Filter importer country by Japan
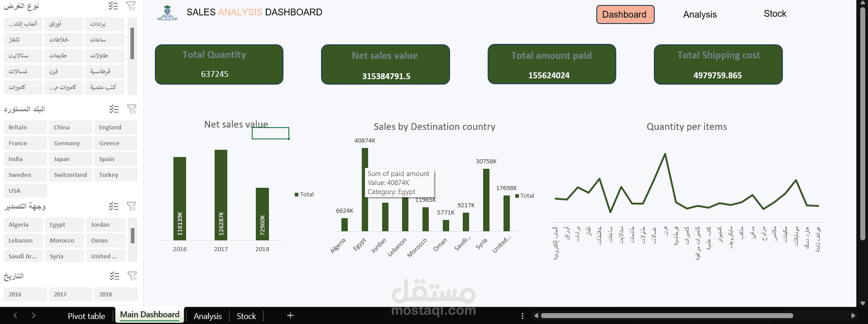The width and height of the screenshot is (868, 324). (x=71, y=159)
